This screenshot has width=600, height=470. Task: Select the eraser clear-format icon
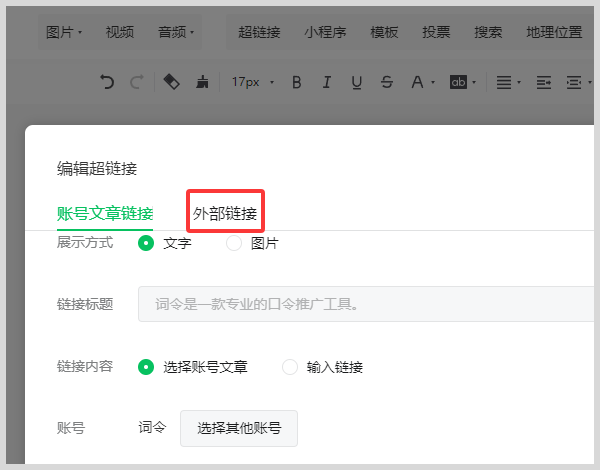(171, 82)
